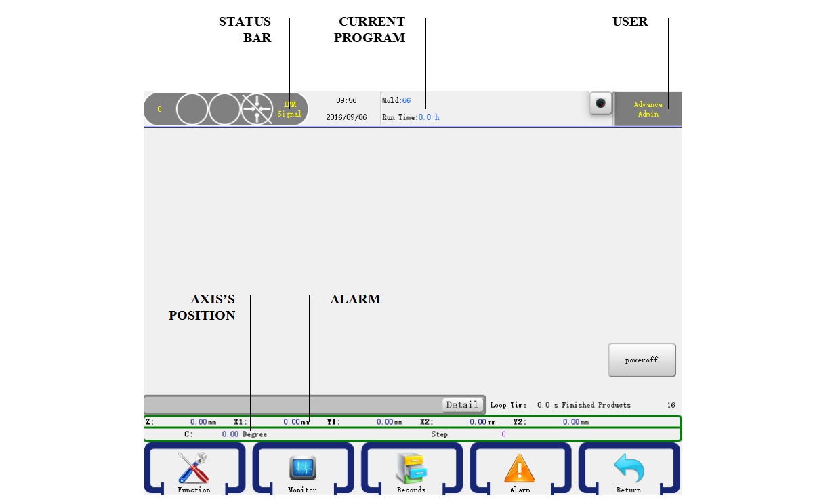Select the X1 axis position value
The height and width of the screenshot is (504, 813).
pyautogui.click(x=291, y=422)
